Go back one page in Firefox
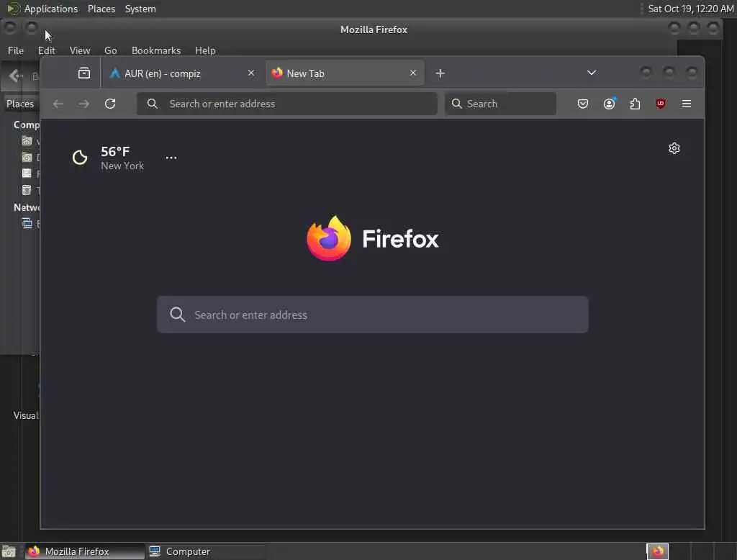 click(58, 104)
